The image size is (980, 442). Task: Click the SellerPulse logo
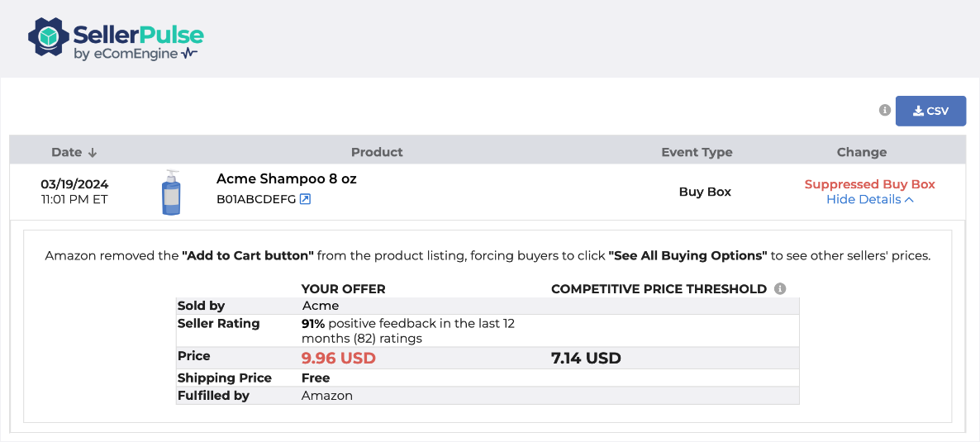[115, 40]
